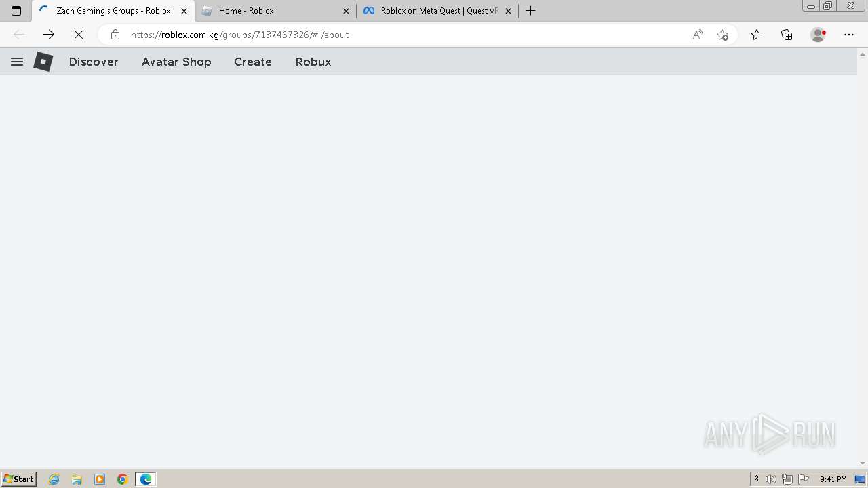Open the browser profile icon
This screenshot has width=868, height=488.
pos(818,35)
